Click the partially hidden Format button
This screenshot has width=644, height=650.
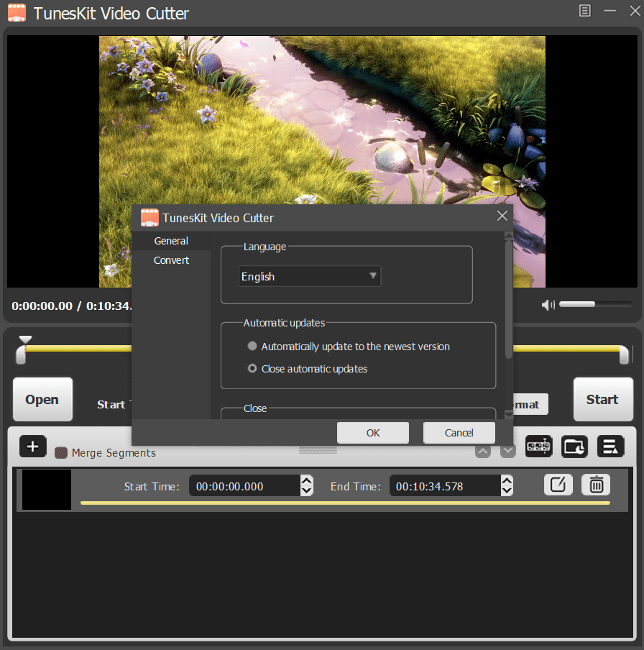(530, 404)
